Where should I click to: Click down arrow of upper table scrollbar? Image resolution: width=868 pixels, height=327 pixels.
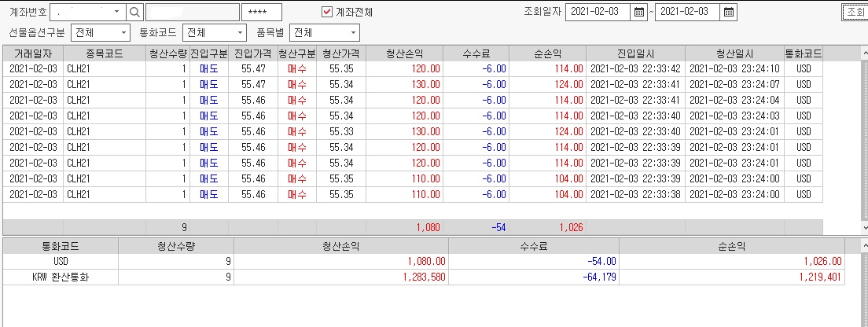pos(865,228)
